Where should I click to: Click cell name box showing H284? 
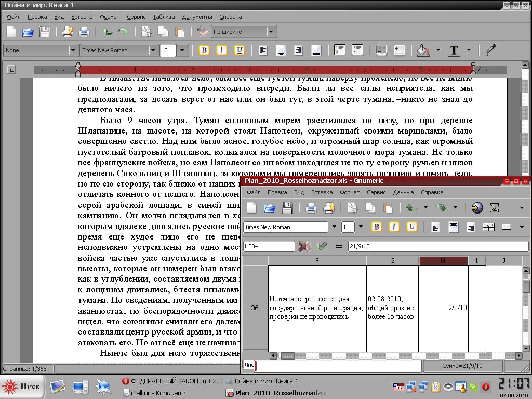coord(269,246)
